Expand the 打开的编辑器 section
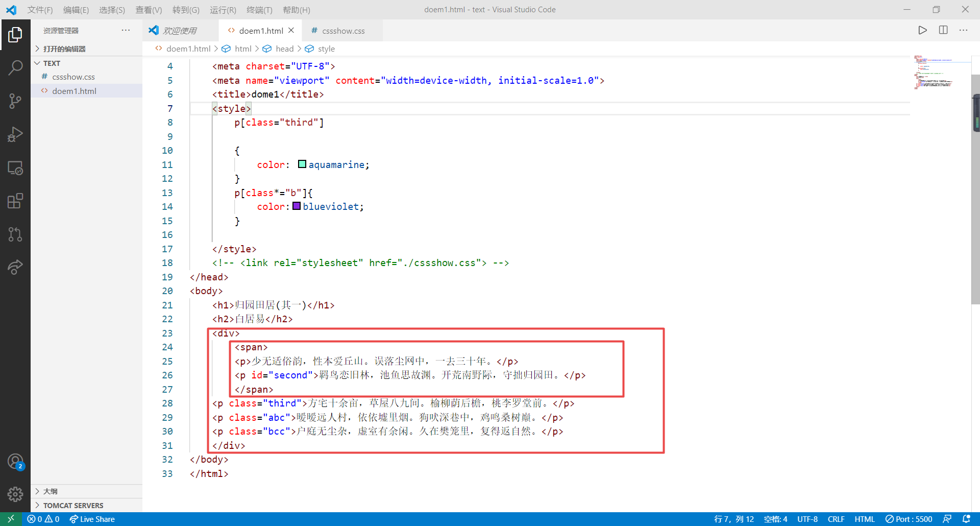The height and width of the screenshot is (526, 980). pos(87,49)
